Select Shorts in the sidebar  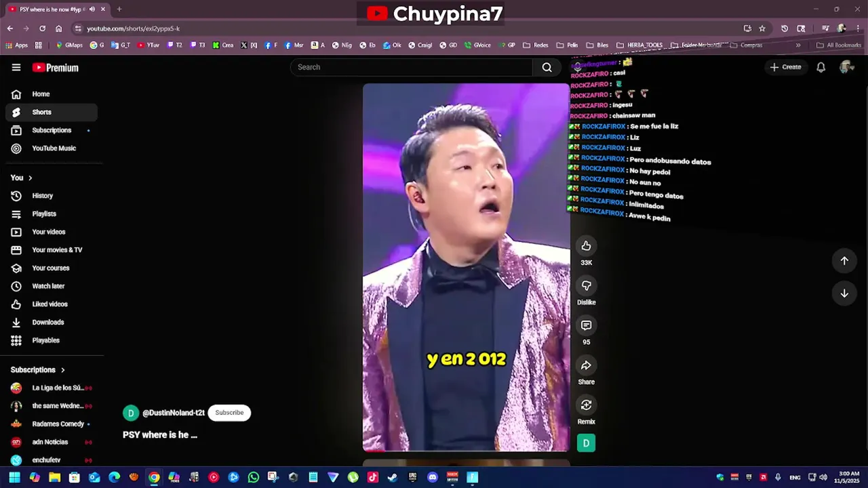click(x=52, y=112)
